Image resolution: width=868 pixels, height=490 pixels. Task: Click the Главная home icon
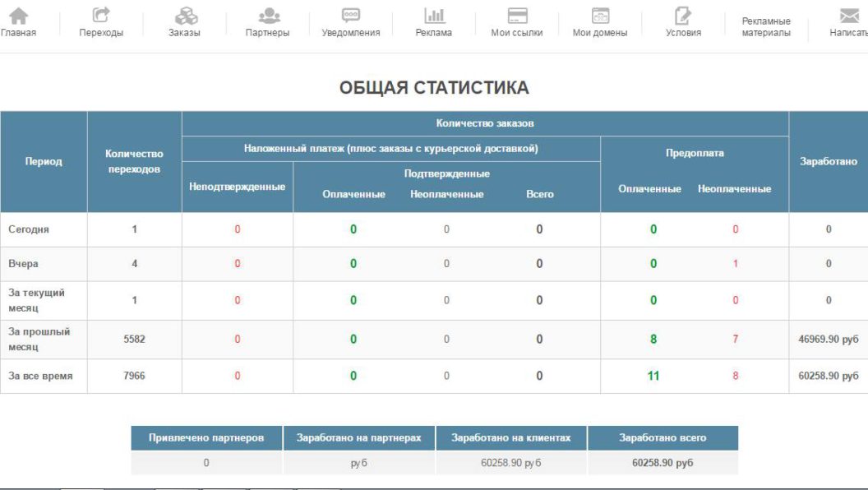click(x=17, y=16)
